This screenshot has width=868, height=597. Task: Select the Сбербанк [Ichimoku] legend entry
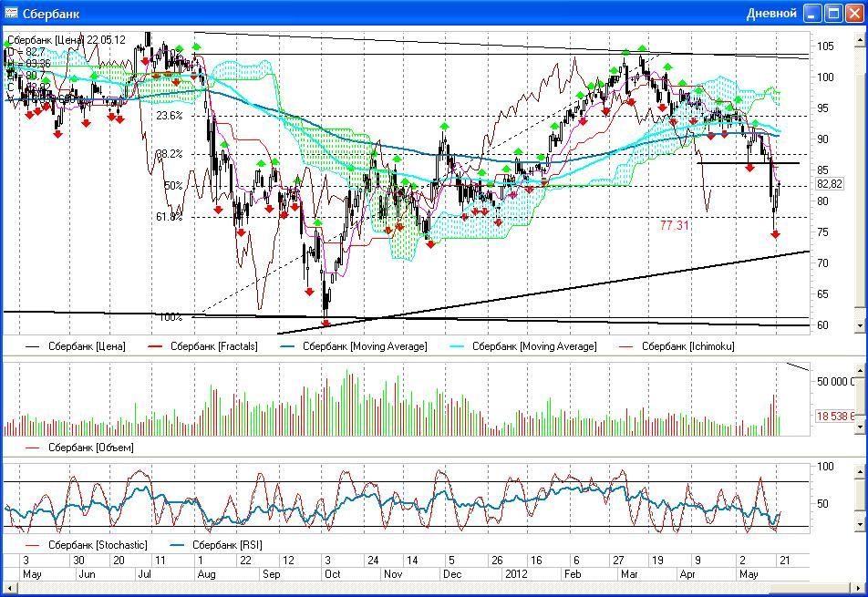coord(677,346)
